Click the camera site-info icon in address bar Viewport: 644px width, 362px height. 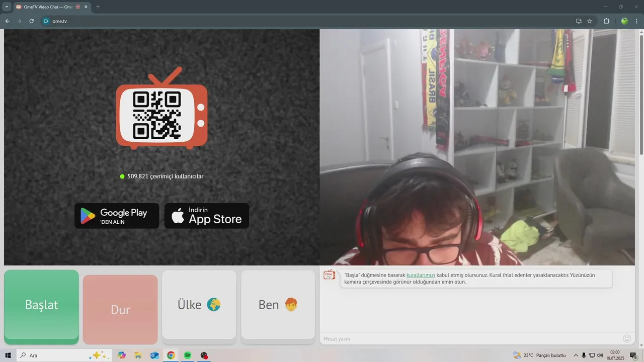(x=46, y=21)
